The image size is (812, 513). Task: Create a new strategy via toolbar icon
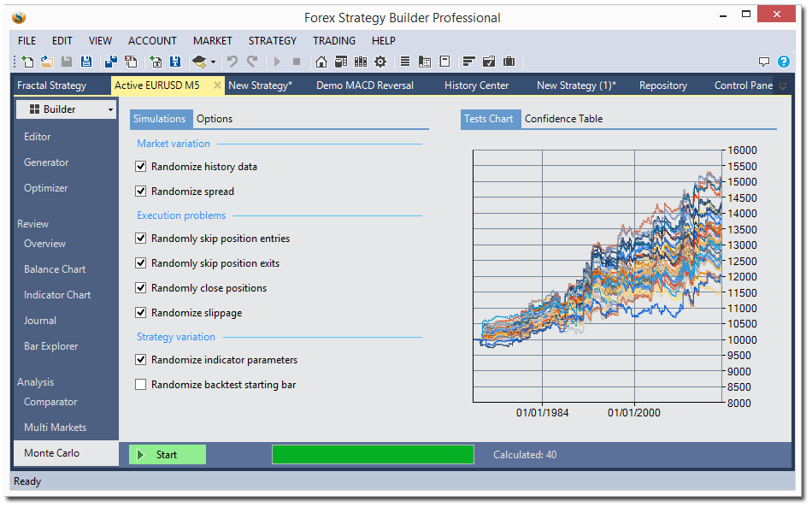27,61
